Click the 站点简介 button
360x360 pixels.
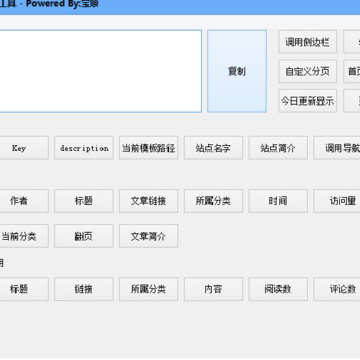pyautogui.click(x=278, y=148)
